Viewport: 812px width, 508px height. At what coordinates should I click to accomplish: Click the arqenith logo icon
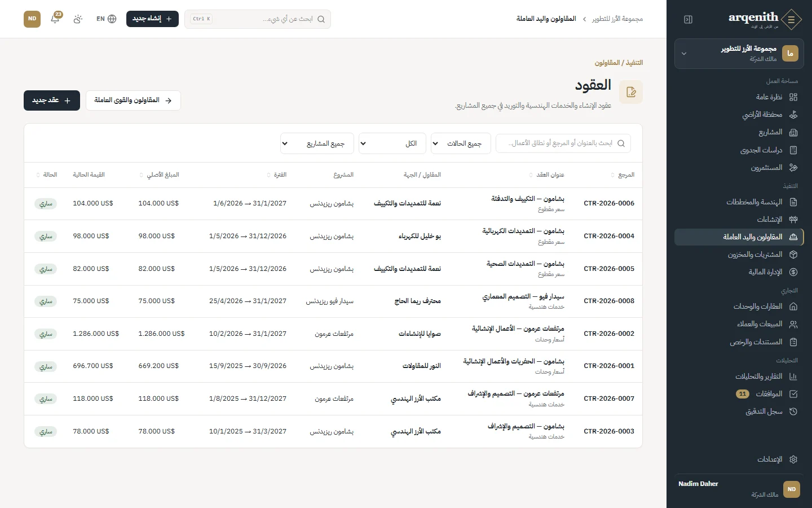(x=792, y=20)
